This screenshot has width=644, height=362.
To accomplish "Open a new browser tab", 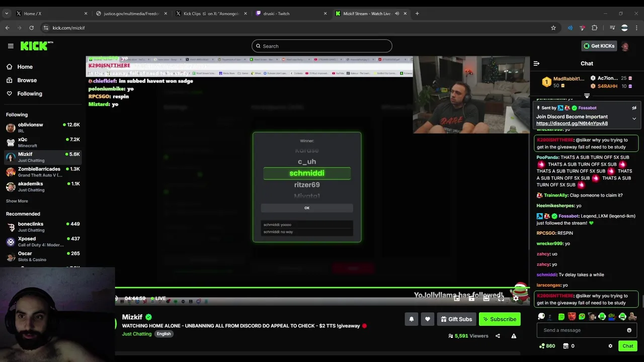I will tap(417, 14).
